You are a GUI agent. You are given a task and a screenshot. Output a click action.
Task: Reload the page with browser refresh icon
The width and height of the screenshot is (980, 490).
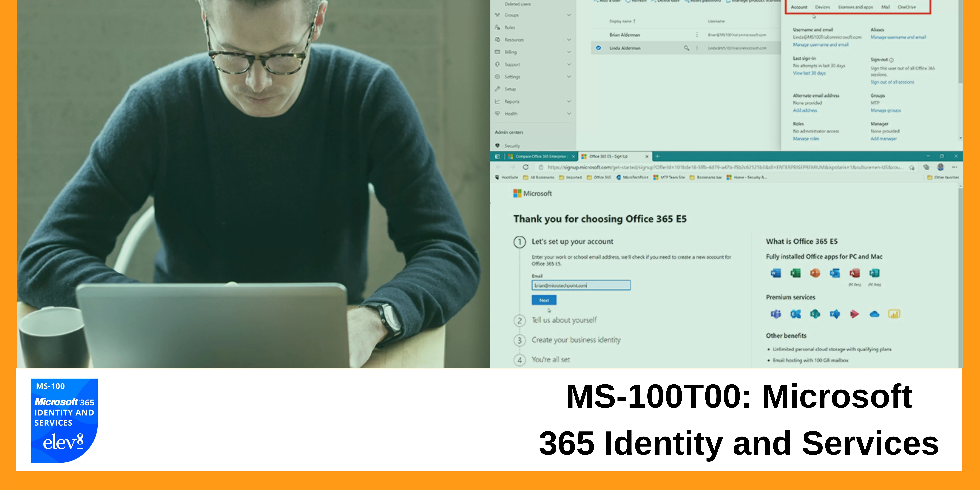click(525, 167)
